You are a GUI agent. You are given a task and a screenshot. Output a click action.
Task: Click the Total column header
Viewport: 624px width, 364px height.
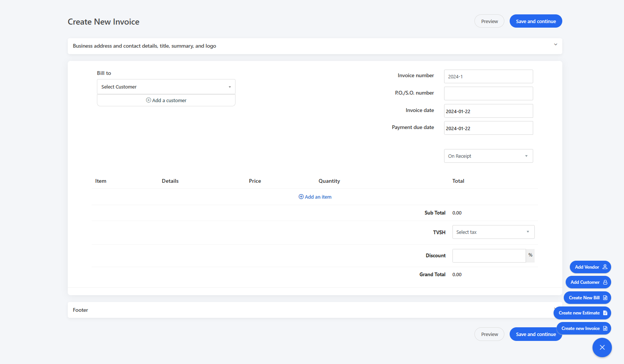coord(458,181)
